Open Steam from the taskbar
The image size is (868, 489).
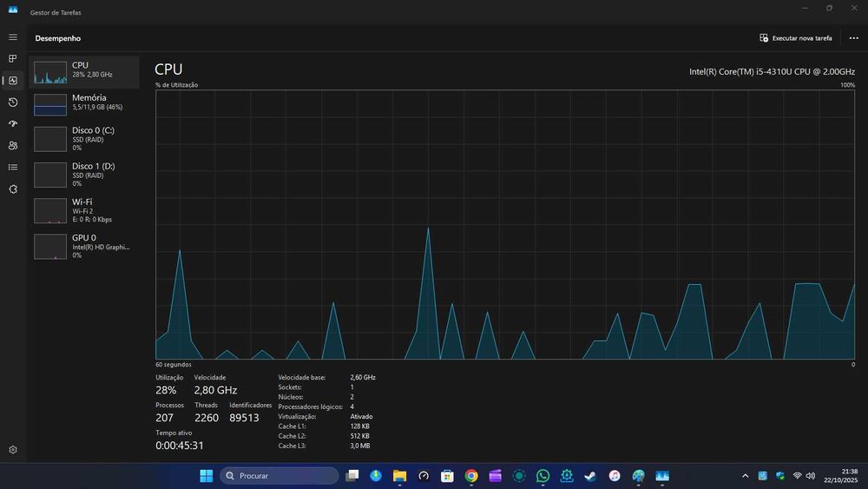click(x=590, y=476)
